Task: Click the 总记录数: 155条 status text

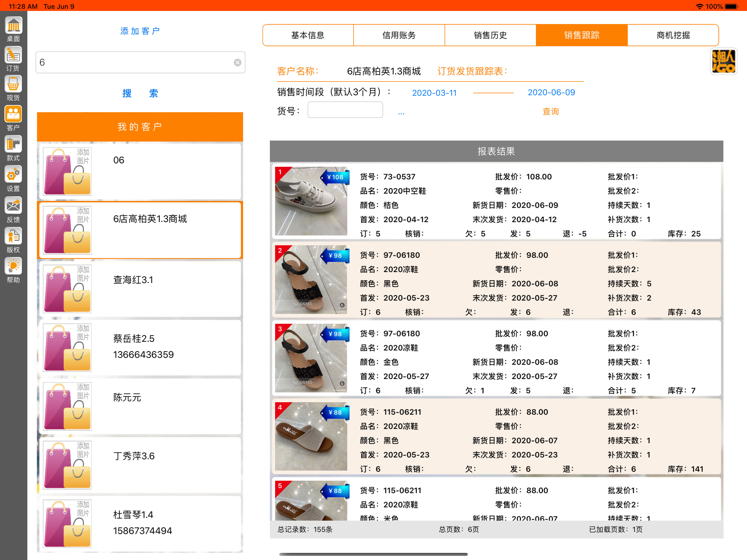Action: point(305,529)
